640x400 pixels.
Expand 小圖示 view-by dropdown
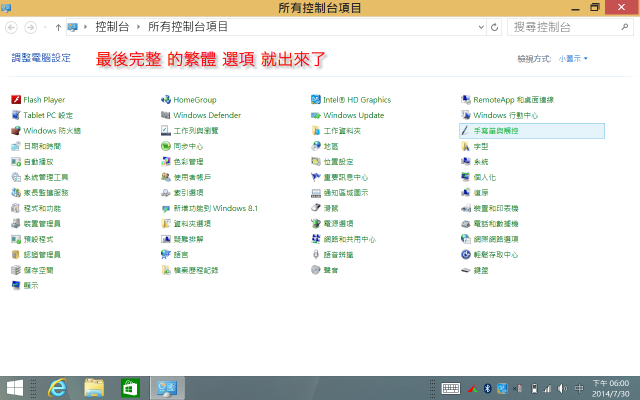click(573, 59)
